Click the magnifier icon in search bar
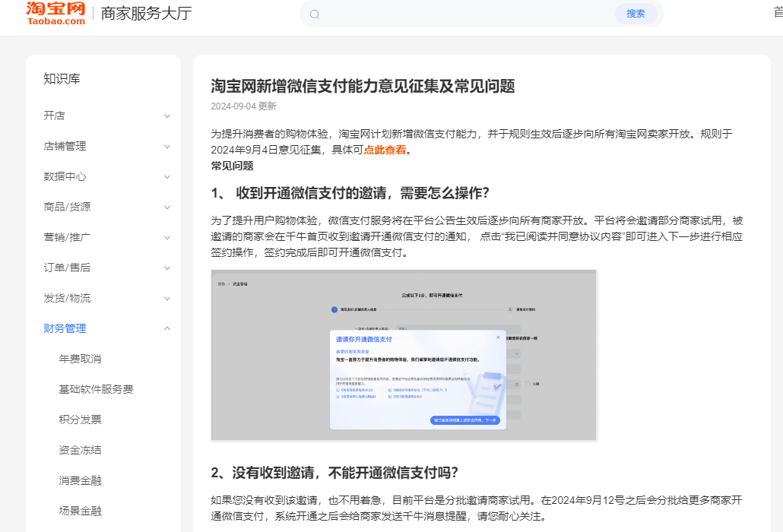Viewport: 783px width, 532px height. 315,14
